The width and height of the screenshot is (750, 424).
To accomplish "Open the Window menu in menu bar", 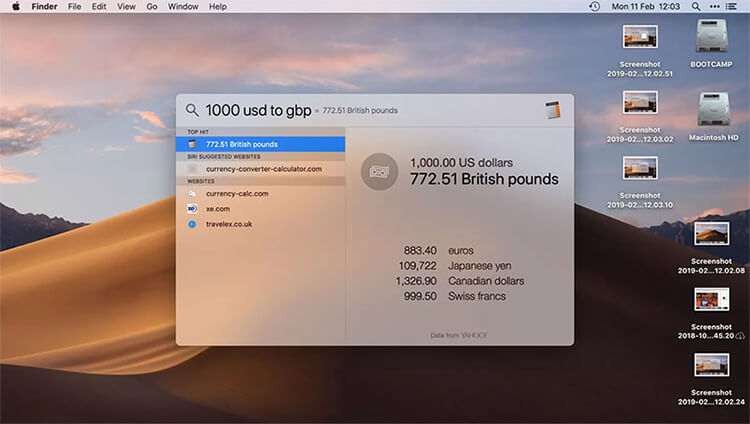I will click(x=183, y=6).
